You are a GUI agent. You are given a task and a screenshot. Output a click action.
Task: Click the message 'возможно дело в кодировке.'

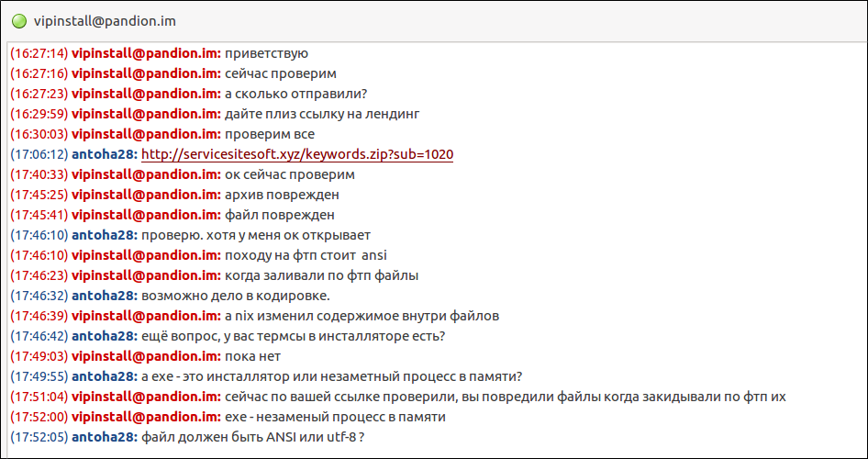tap(236, 297)
